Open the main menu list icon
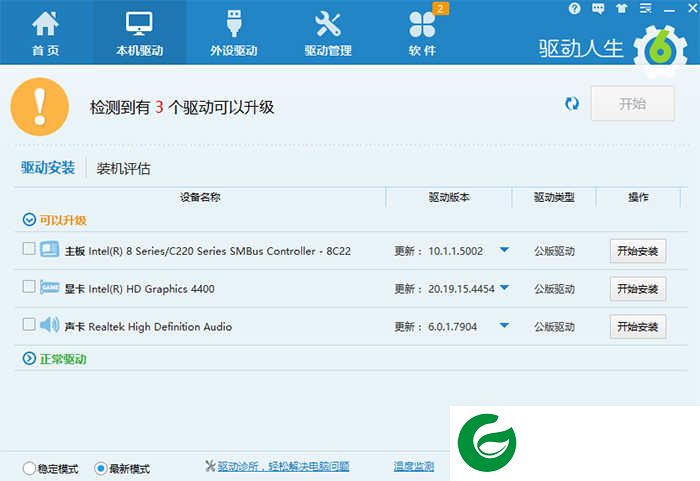This screenshot has height=481, width=700. click(646, 8)
